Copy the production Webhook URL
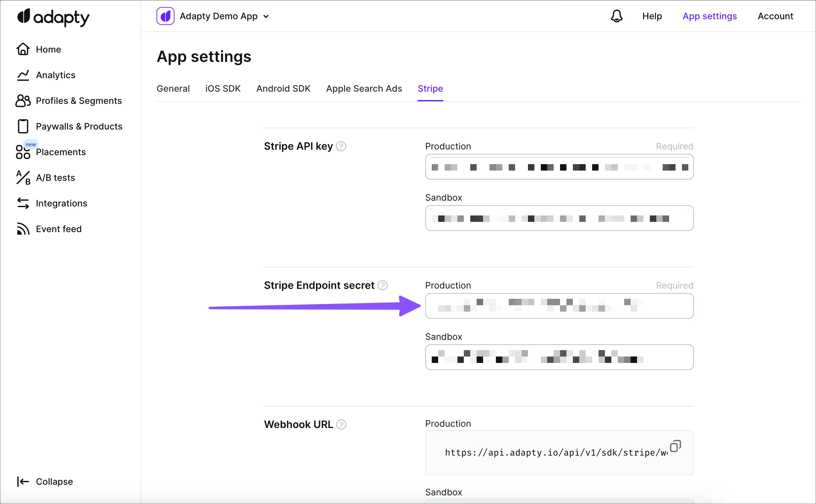Viewport: 816px width, 504px height. 675,446
